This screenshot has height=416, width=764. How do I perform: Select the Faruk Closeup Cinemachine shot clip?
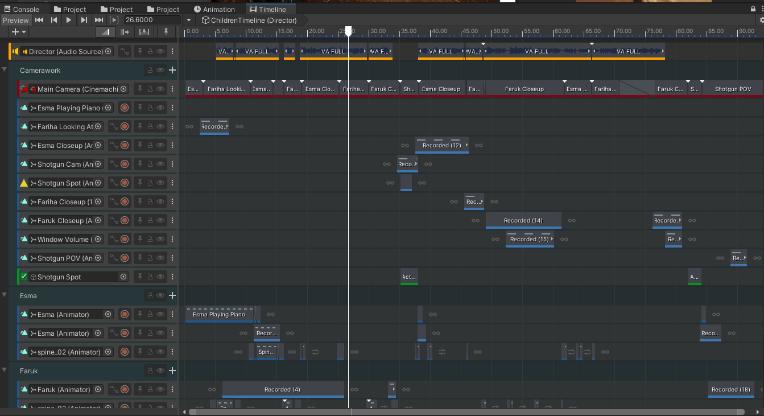524,89
